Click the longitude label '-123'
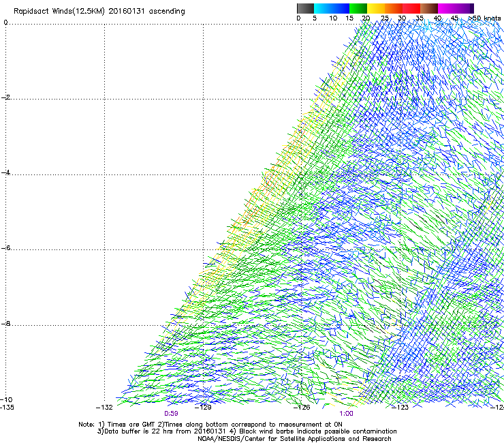Viewport: 504px width, 443px height. (x=400, y=408)
